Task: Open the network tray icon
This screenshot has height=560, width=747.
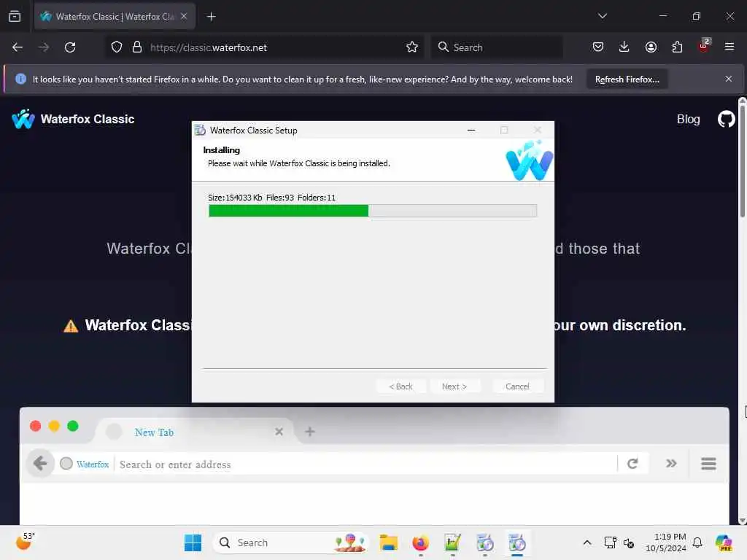Action: [x=611, y=542]
